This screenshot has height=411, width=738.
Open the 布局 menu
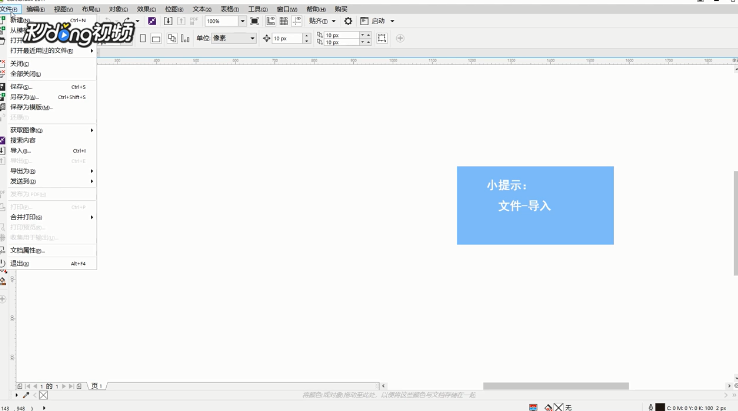(91, 9)
